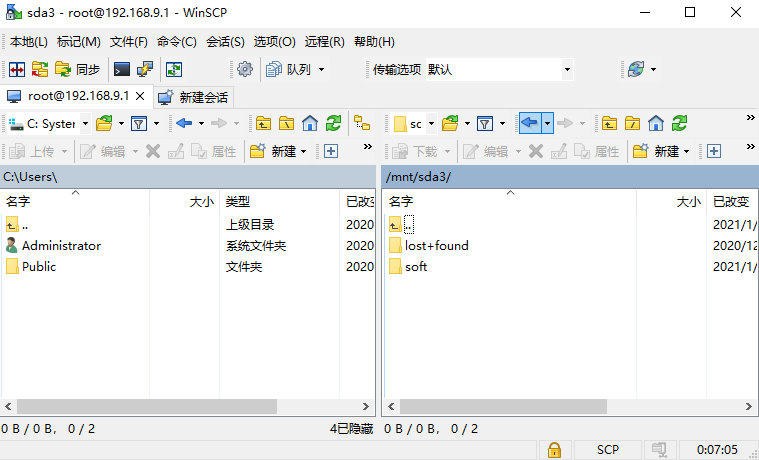Click the Compare Directories toolbar icon
Viewport: 759px width, 460px height.
click(17, 70)
